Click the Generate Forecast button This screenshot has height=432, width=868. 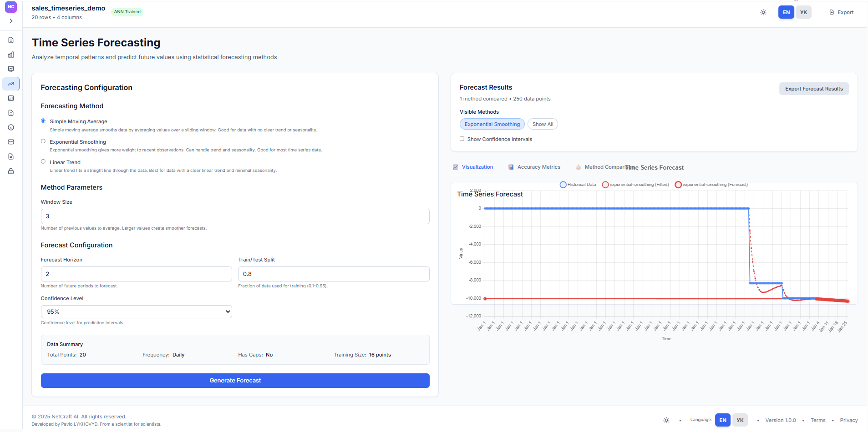tap(235, 381)
